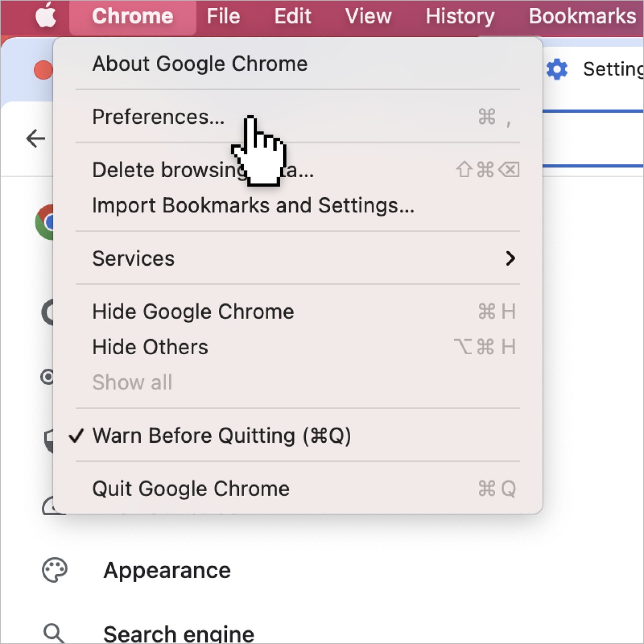
Task: Open the File menu
Action: pos(223,16)
